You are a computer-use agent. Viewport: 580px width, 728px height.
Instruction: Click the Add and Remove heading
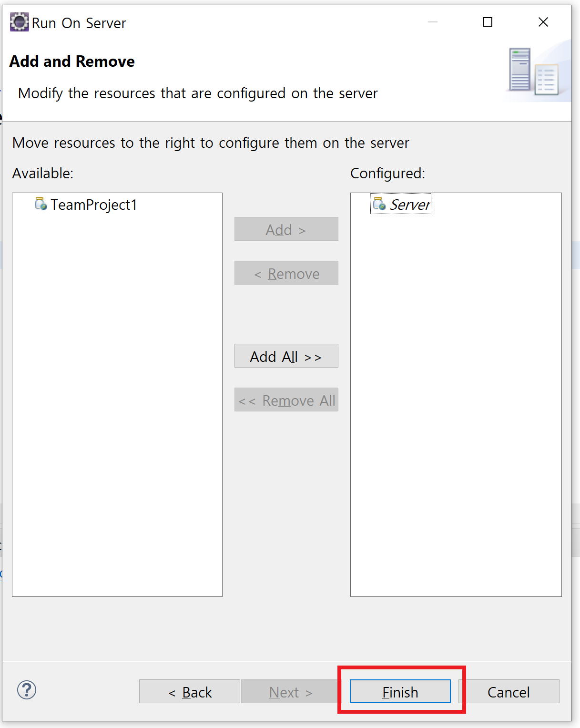(72, 62)
